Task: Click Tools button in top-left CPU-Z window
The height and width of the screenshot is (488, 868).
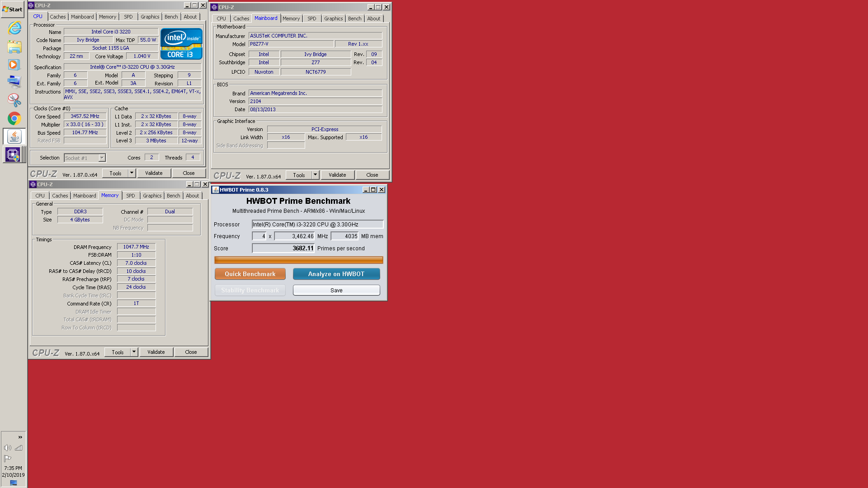Action: (115, 173)
